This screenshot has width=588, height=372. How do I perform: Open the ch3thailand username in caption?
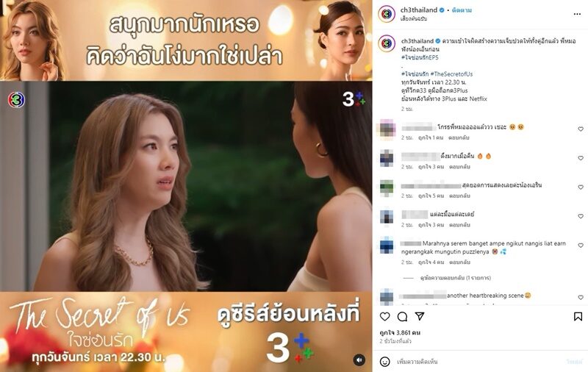(417, 41)
